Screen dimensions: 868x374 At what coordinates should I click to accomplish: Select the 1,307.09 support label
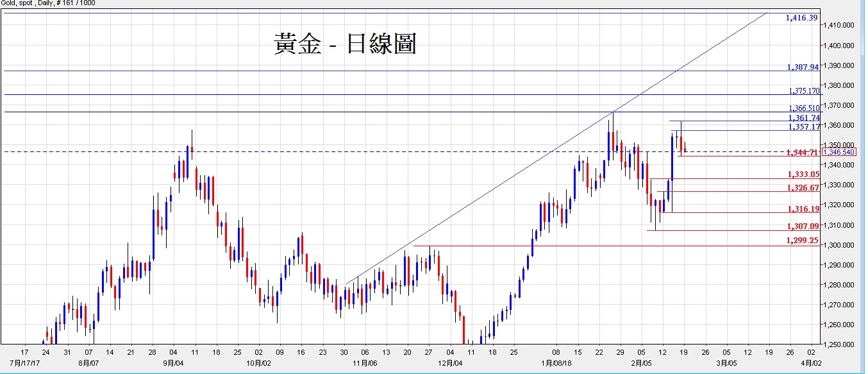(x=803, y=226)
